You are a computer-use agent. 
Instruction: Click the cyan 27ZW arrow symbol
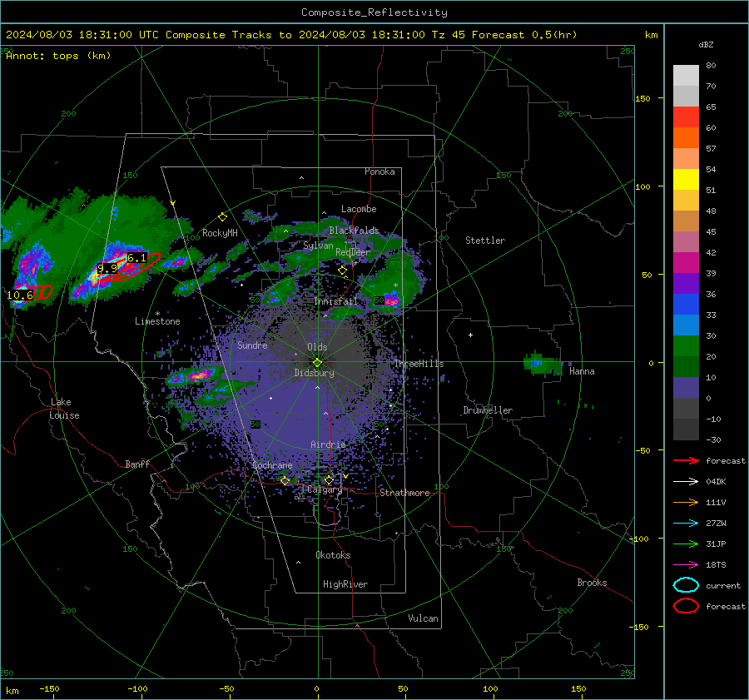686,524
